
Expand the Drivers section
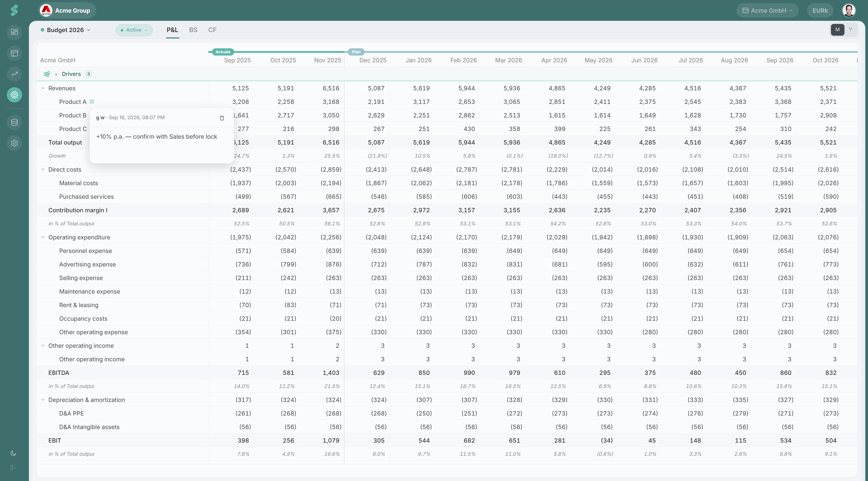click(x=56, y=74)
